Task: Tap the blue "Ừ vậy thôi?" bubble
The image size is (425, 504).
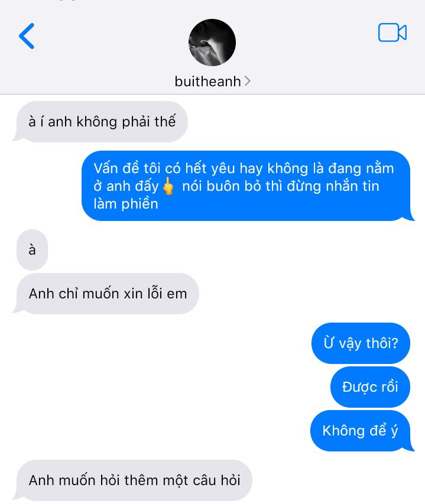Action: tap(361, 343)
